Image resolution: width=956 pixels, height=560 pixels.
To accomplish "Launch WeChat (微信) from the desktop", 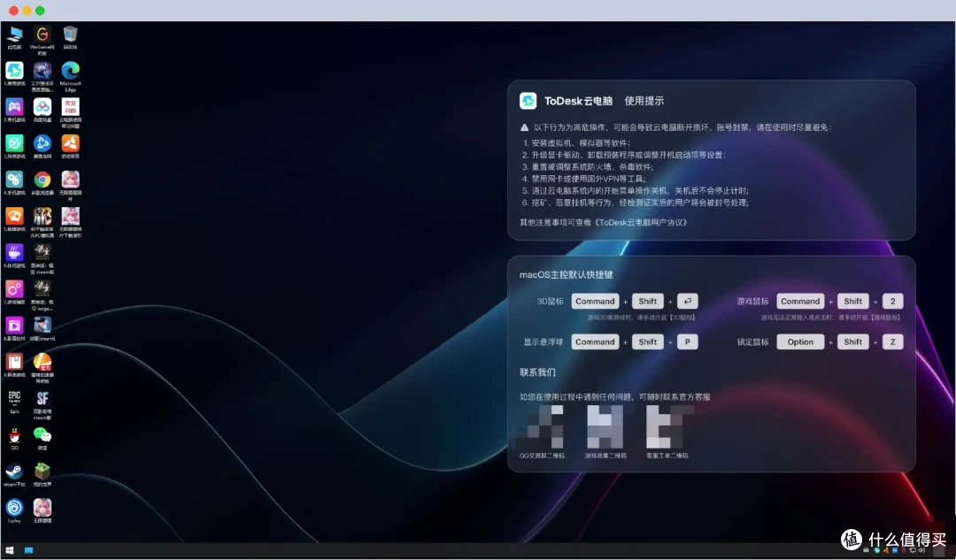I will [42, 434].
